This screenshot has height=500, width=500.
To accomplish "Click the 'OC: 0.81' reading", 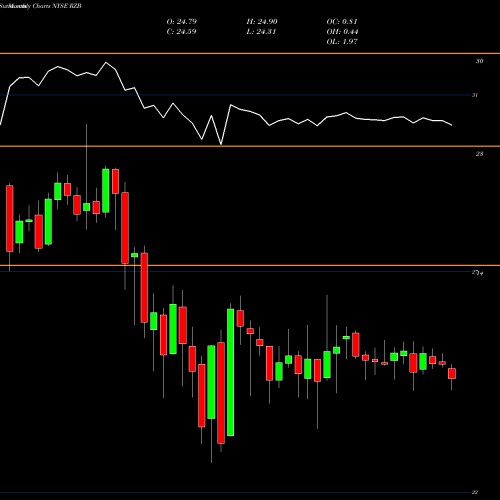I will (x=342, y=22).
